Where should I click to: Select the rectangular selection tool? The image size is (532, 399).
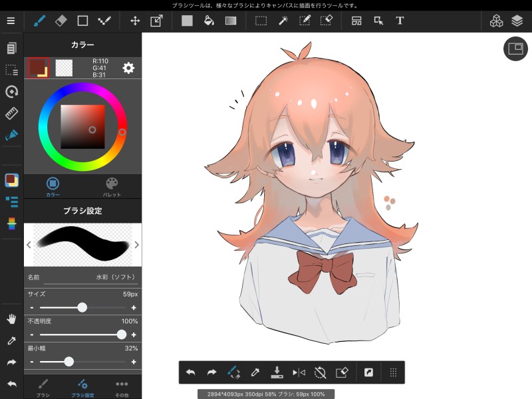261,21
